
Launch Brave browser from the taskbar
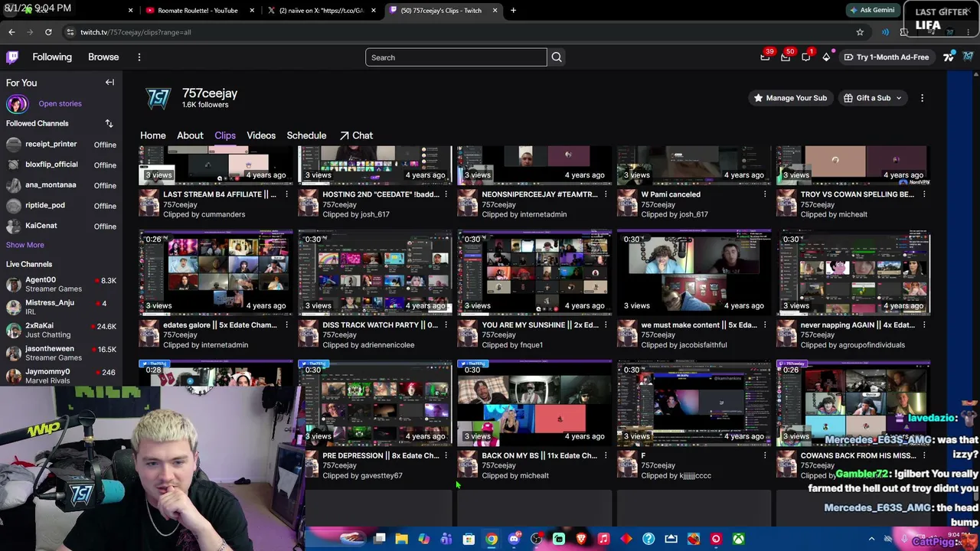pos(581,540)
